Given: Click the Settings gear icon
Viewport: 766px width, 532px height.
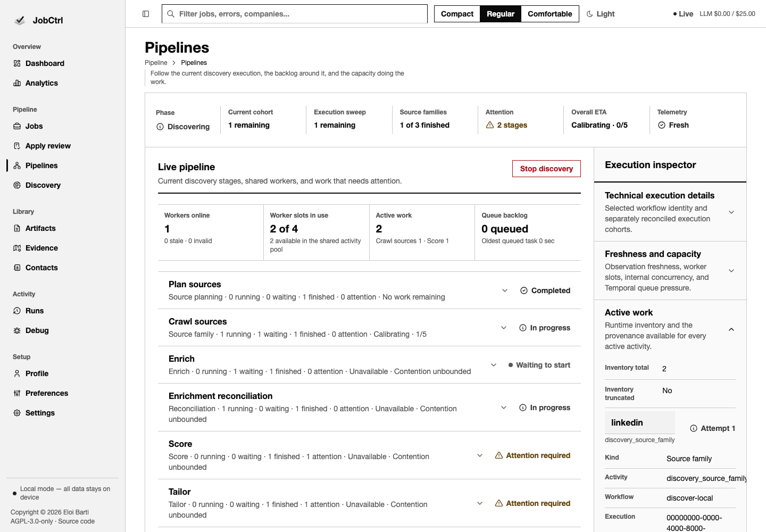Looking at the screenshot, I should 17,413.
